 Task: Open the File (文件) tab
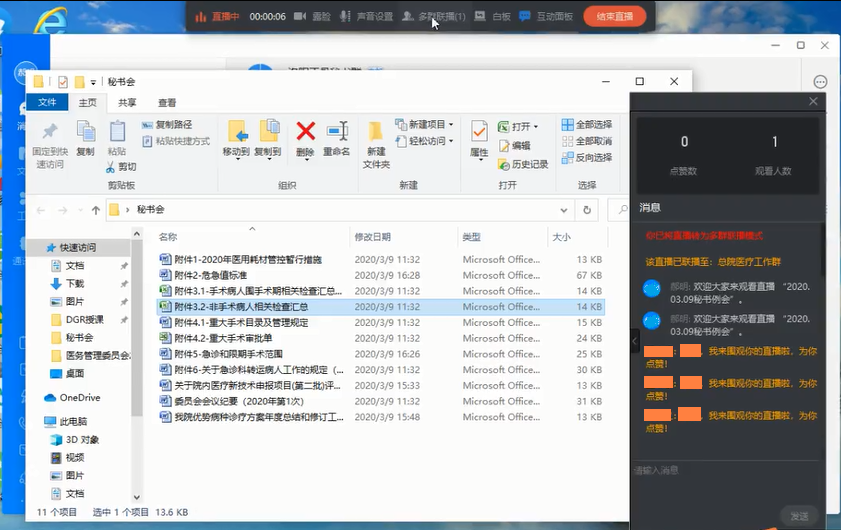pos(47,102)
